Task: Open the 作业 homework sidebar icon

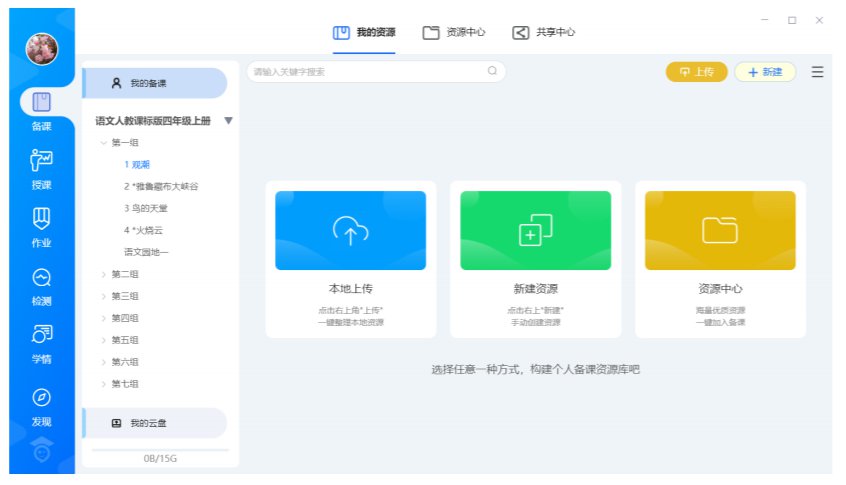Action: point(41,219)
